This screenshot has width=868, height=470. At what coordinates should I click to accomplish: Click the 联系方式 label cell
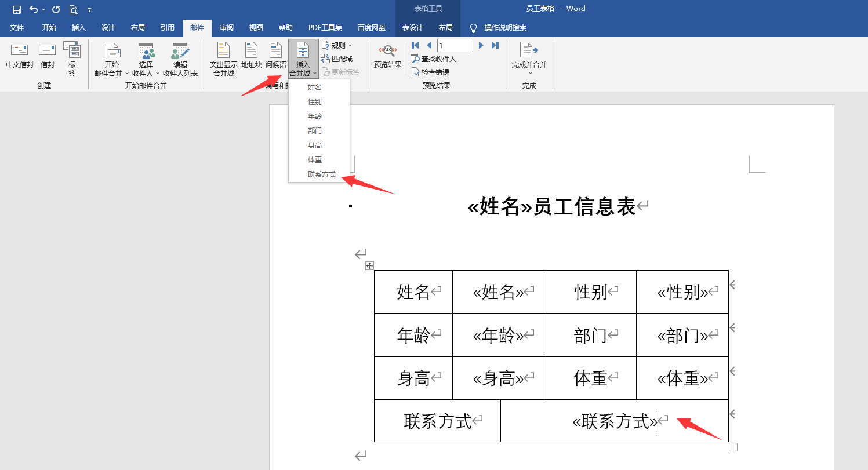pos(438,421)
